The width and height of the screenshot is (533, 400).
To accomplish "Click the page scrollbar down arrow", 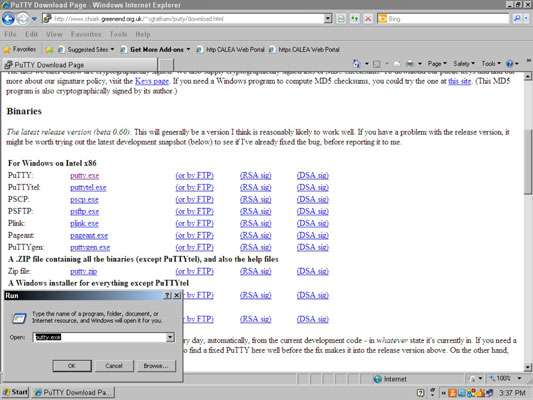I will coord(528,367).
